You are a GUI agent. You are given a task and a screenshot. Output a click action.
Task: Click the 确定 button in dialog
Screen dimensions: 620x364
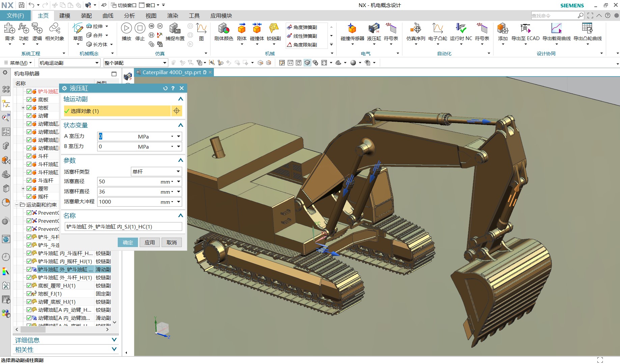[128, 242]
